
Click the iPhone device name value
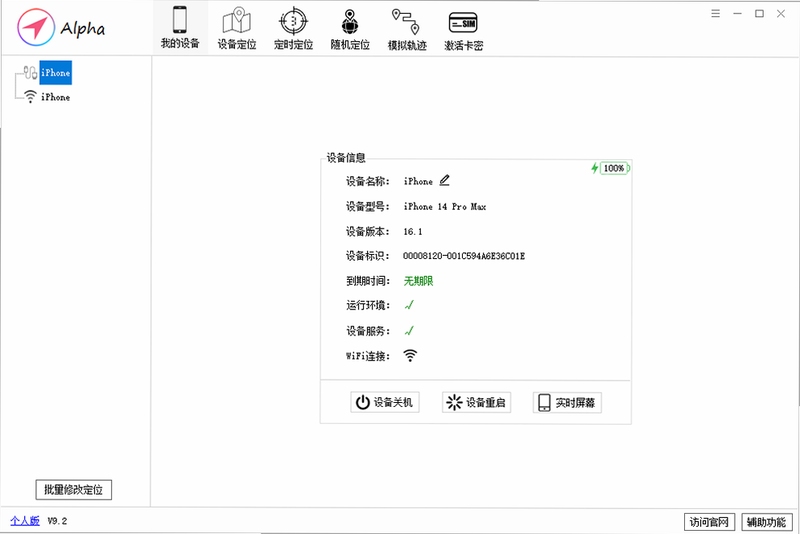pos(418,181)
